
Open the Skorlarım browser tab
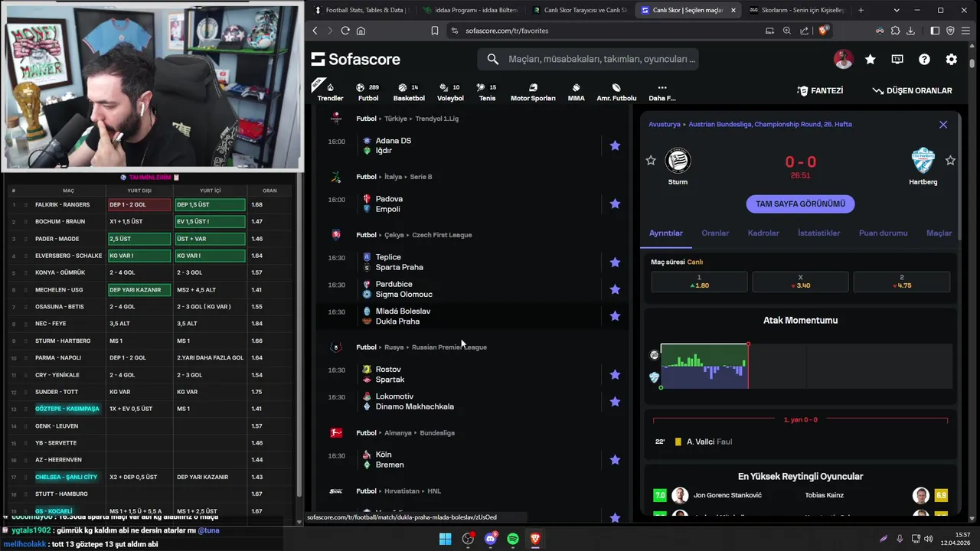pos(796,10)
